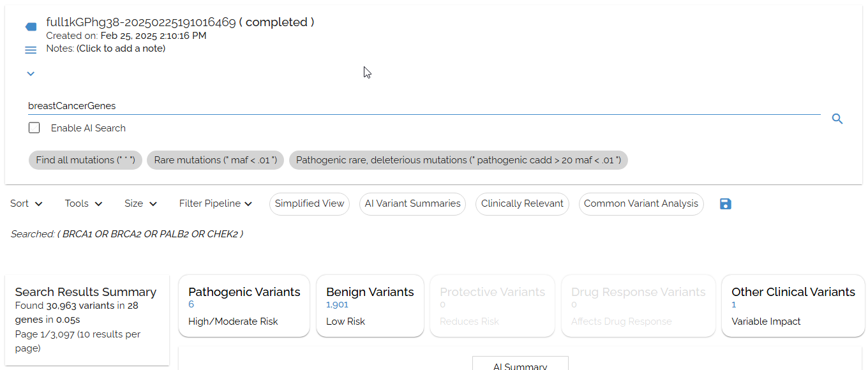Select the Clinically Relevant filter button
Image resolution: width=868 pixels, height=370 pixels.
522,204
